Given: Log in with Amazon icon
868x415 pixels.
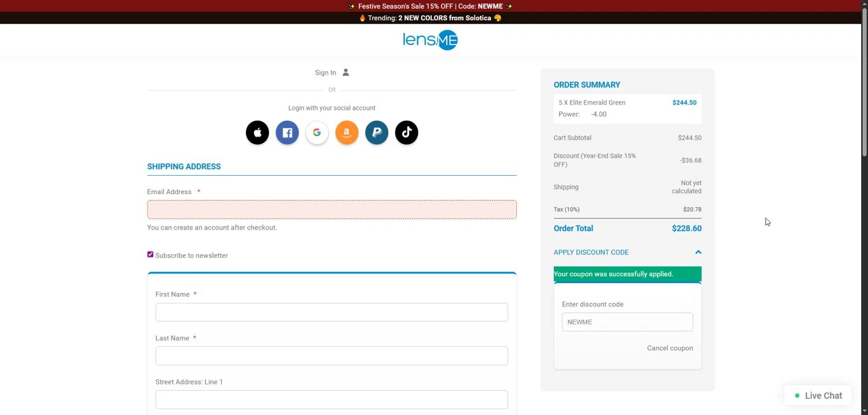Looking at the screenshot, I should [x=347, y=132].
